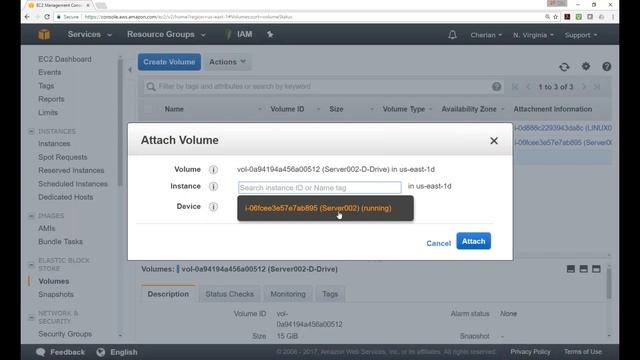
Task: Click the Feedback speech bubble icon
Action: click(40, 352)
